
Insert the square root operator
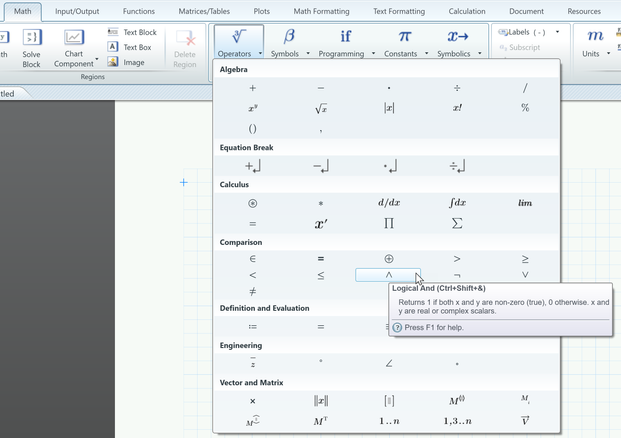pyautogui.click(x=321, y=108)
